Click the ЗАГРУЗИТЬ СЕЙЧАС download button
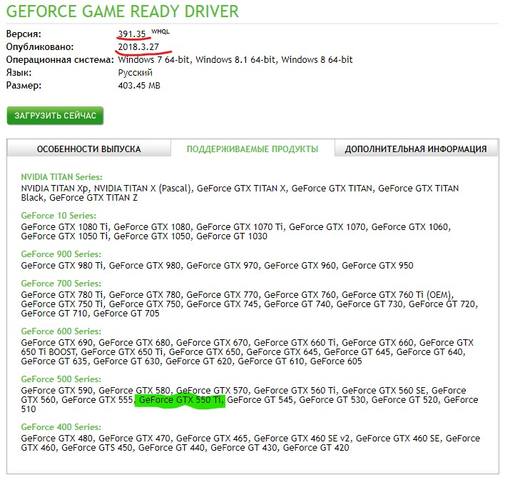Viewport: 505px width, 480px height. pyautogui.click(x=55, y=116)
